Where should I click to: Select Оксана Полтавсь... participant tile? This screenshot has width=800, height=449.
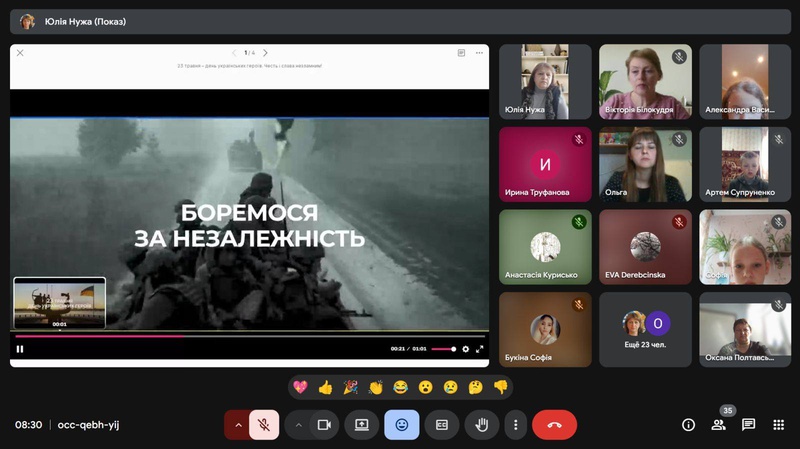point(745,330)
